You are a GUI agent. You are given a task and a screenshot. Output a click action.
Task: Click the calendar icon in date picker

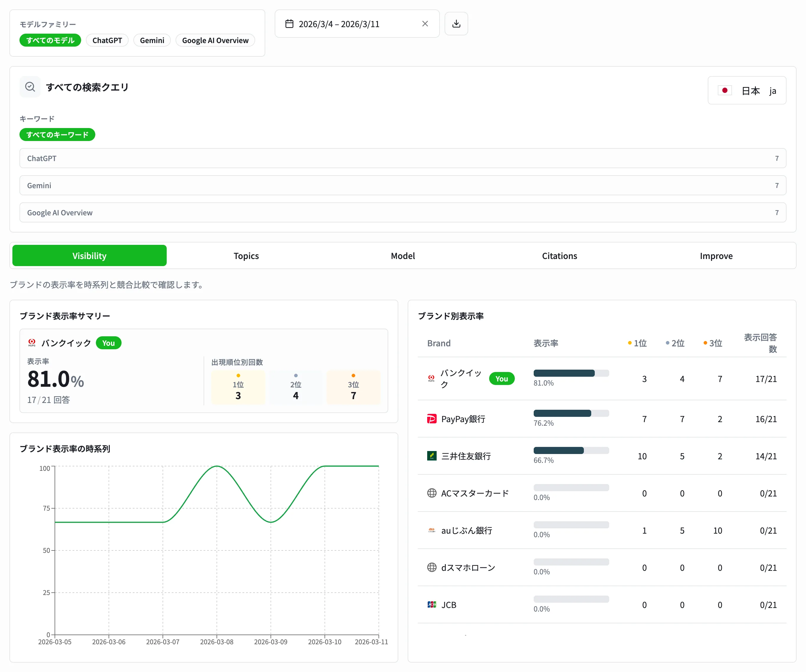coord(289,24)
